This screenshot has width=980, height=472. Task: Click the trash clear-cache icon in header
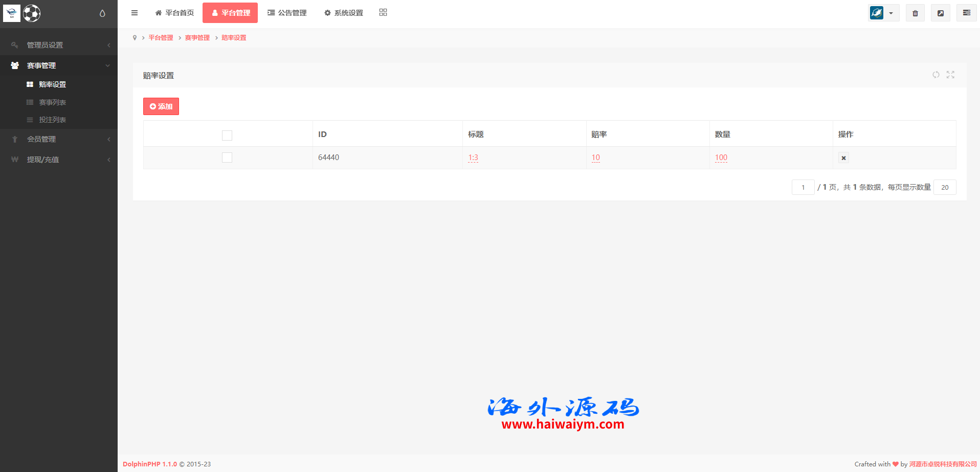tap(915, 13)
